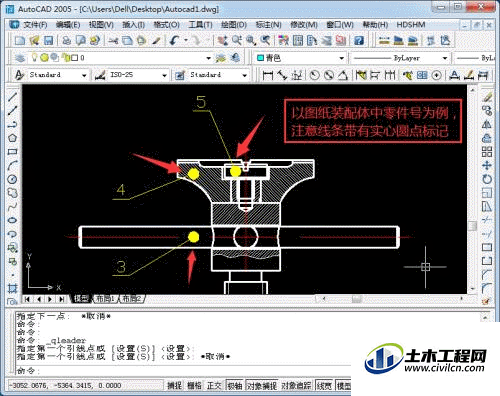
Task: Open the 编辑(E) menu
Action: (x=68, y=25)
